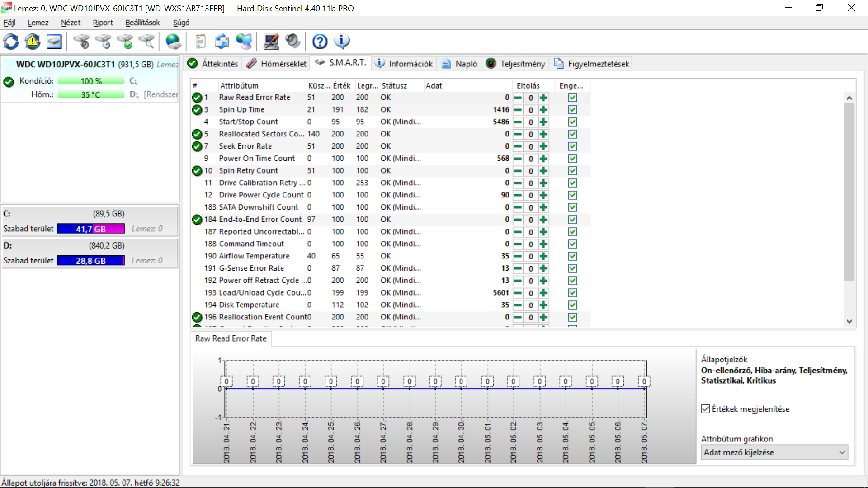Toggle enable checkbox for Airflow Temperature
Viewport: 868px width, 488px height.
(573, 256)
